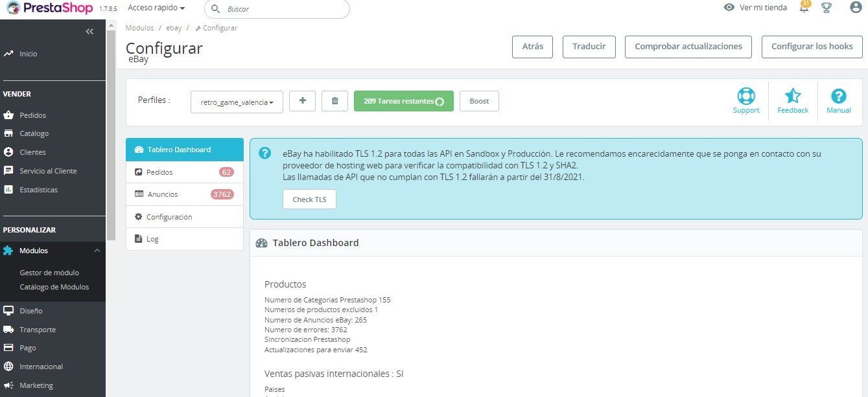Screen dimensions: 868x397
Task: Open the user profile avatar menu
Action: tap(855, 8)
